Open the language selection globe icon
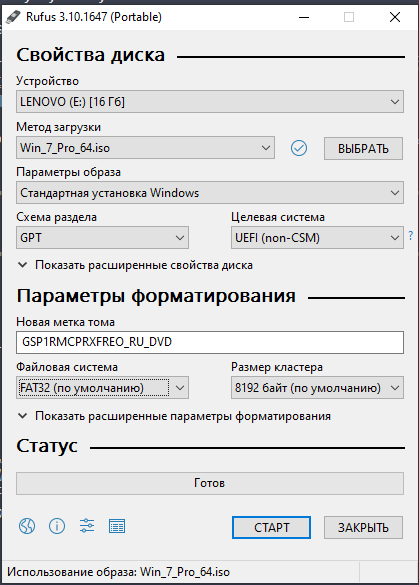This screenshot has height=585, width=419. point(27,526)
